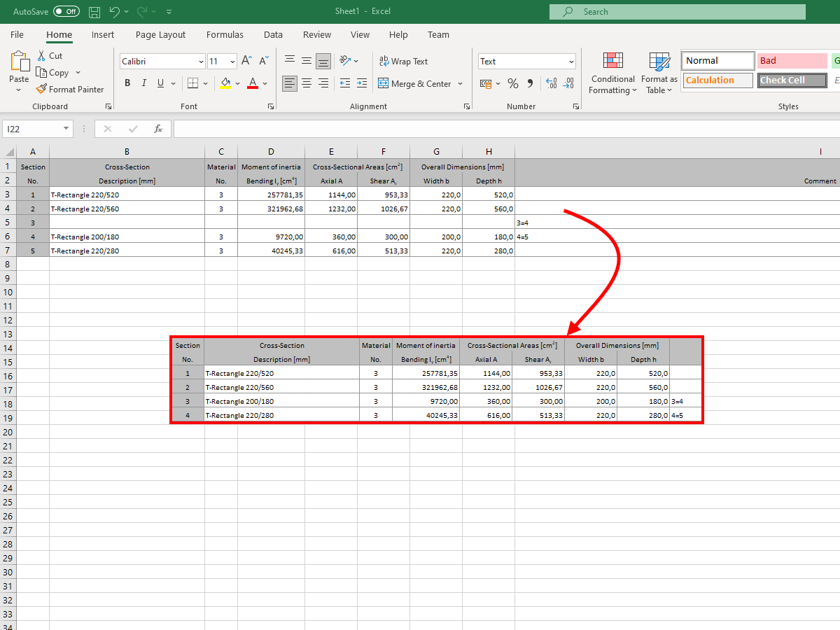Open Format as Table menu
The image size is (840, 630).
tap(659, 73)
